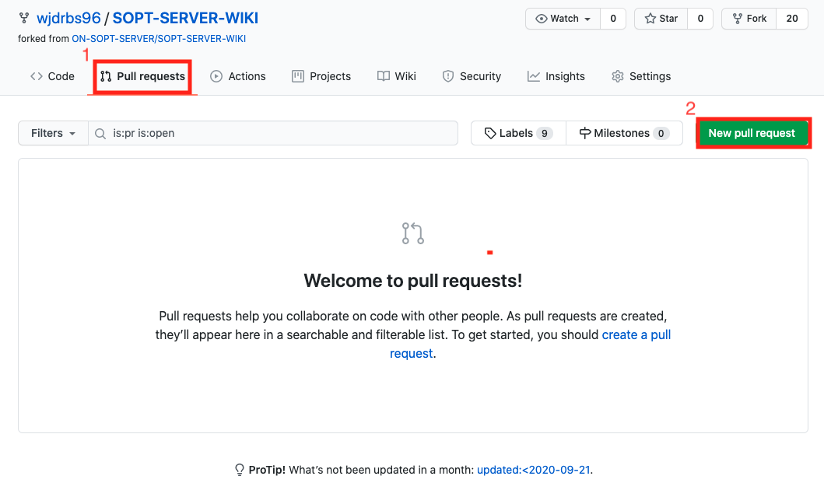Screen dimensions: 824x504
Task: Open the Labels list
Action: pyautogui.click(x=518, y=133)
